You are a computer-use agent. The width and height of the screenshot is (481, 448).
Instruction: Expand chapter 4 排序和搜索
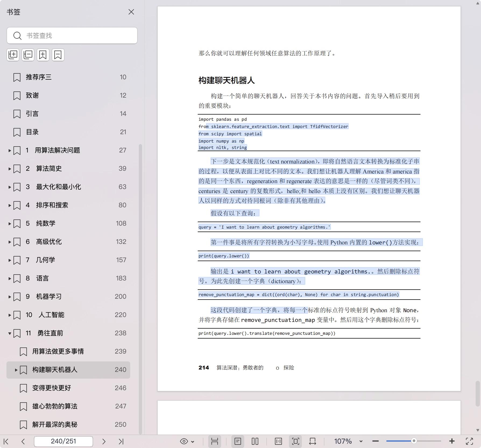[10, 205]
